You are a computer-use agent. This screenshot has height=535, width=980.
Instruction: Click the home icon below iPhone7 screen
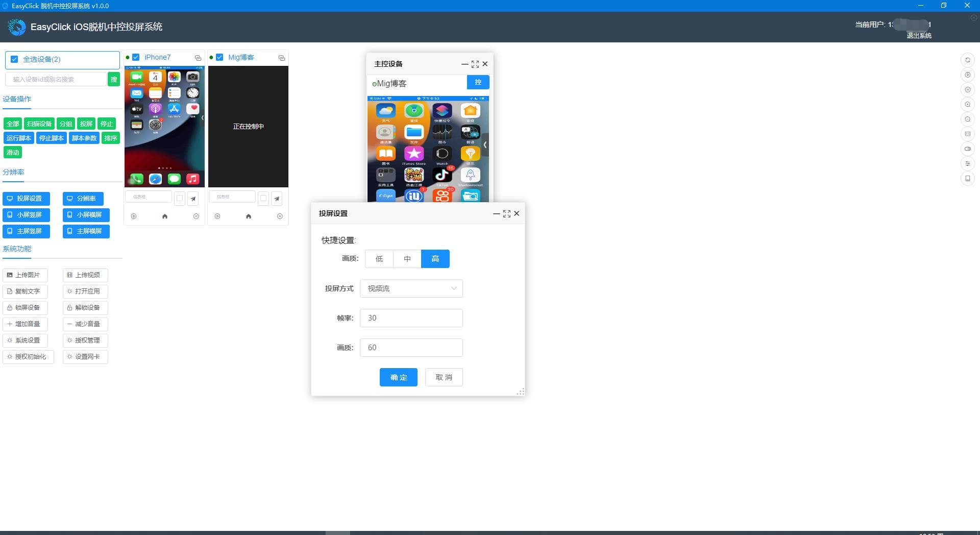tap(165, 216)
